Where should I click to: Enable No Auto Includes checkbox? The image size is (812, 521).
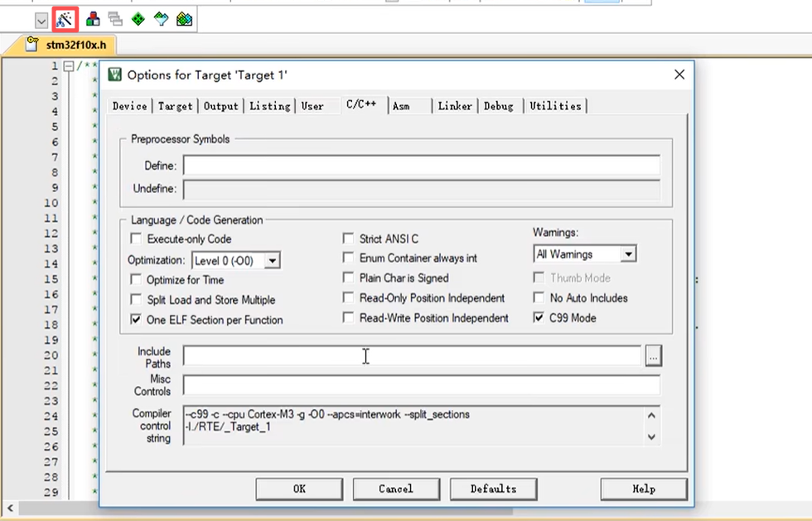point(539,298)
